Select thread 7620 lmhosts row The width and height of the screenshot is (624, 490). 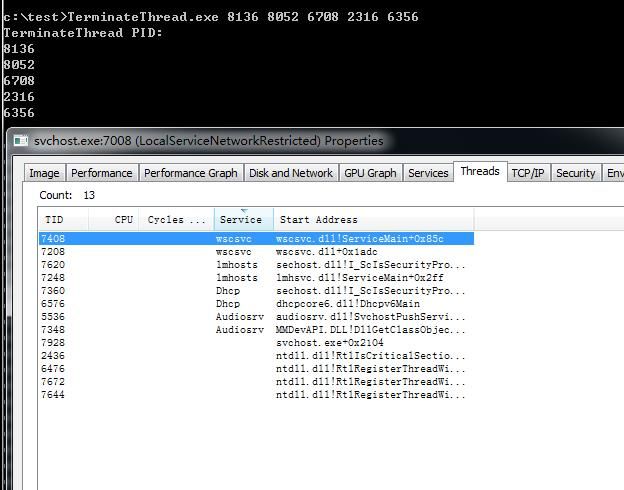point(256,265)
